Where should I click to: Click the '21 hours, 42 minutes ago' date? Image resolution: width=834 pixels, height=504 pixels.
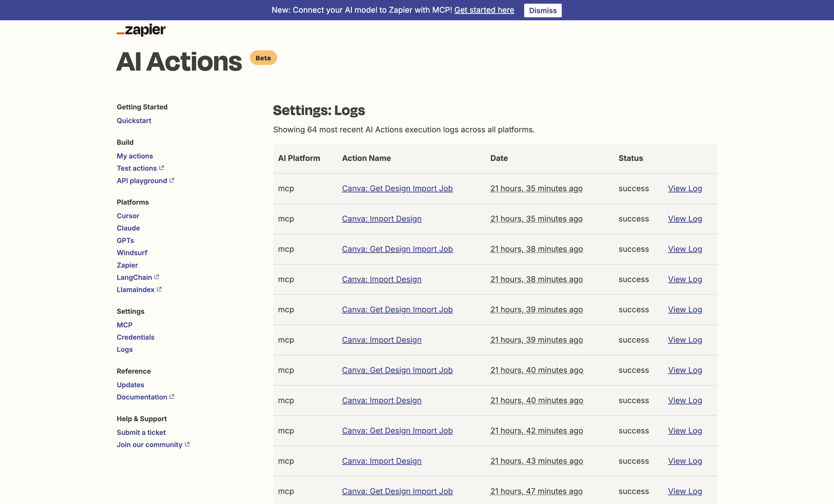coord(536,430)
